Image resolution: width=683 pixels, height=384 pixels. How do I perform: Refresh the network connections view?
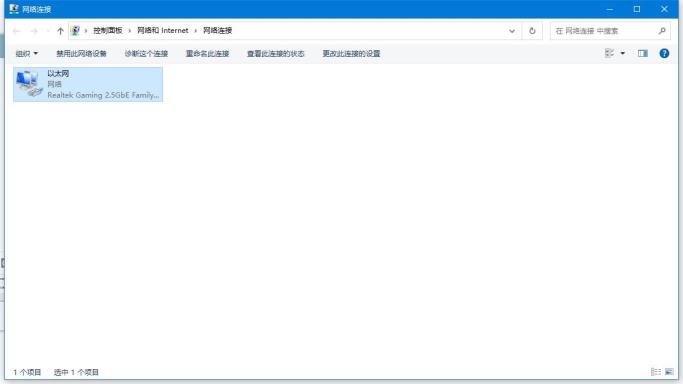(532, 31)
